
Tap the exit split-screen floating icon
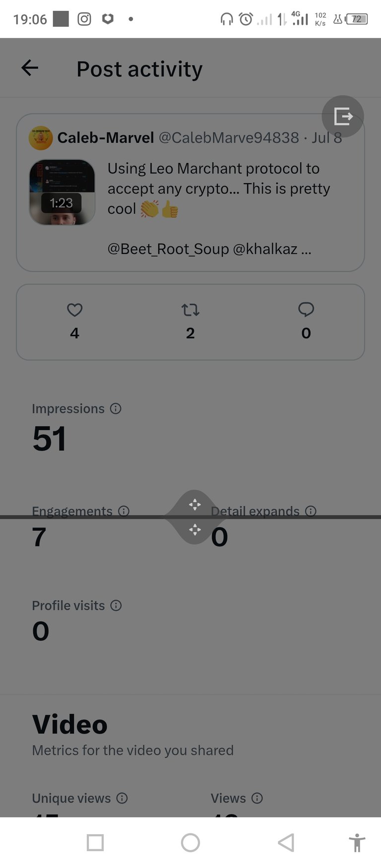click(343, 117)
